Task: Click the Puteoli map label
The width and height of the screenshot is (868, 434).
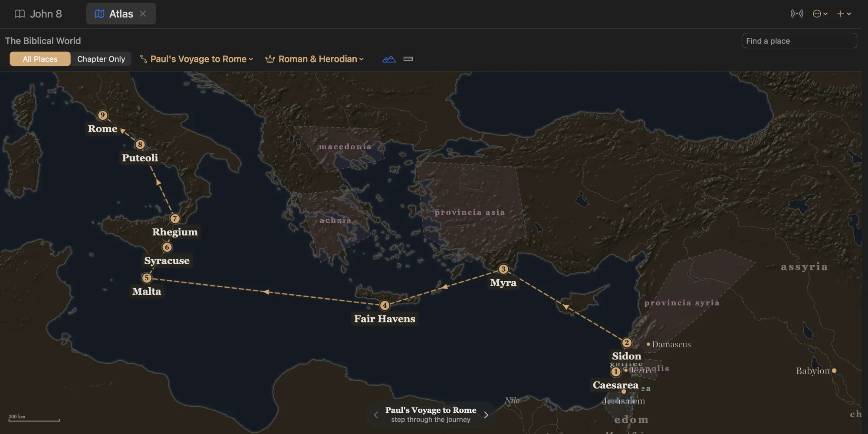Action: [x=140, y=158]
